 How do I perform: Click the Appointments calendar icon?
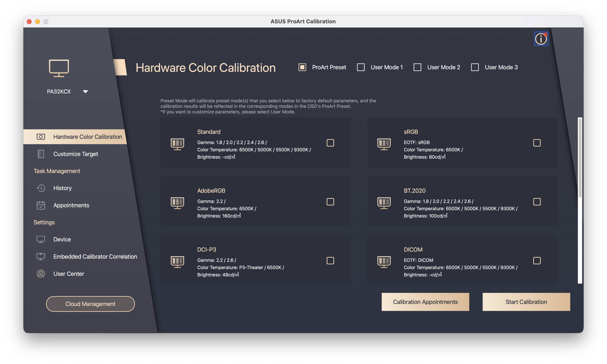(41, 205)
